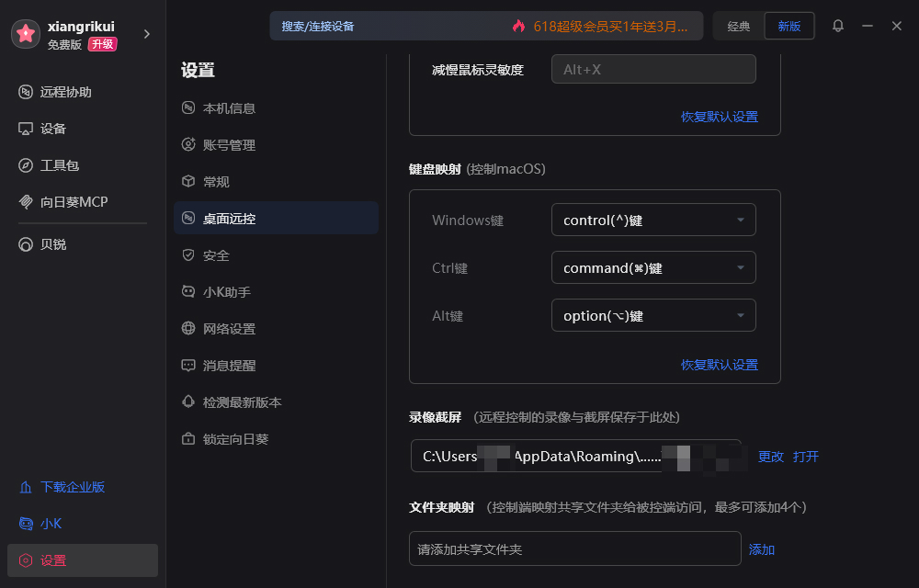Open 远程协助 remote assistance icon
Screen dimensions: 919x588
(x=25, y=92)
